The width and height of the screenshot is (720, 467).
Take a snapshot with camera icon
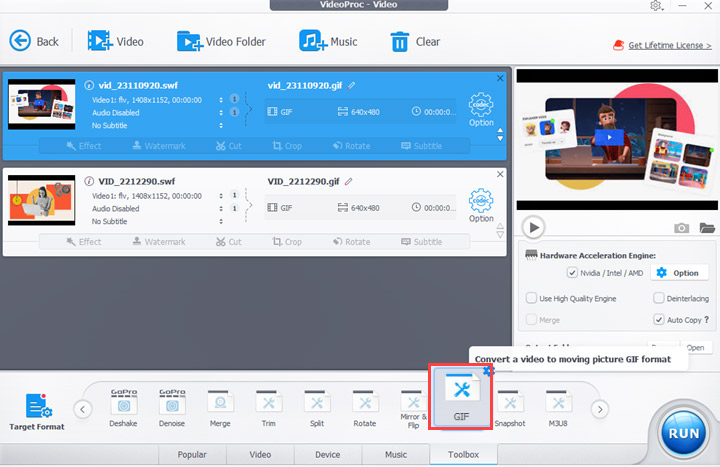[x=681, y=228]
